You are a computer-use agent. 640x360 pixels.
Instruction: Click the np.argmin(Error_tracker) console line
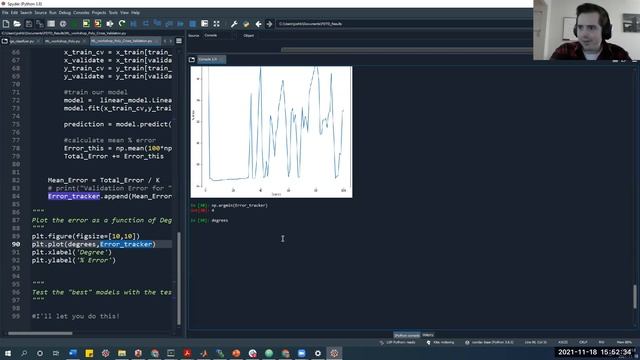(x=239, y=205)
